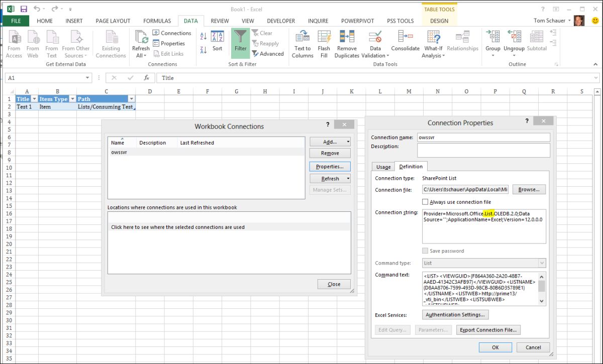The image size is (603, 364).
Task: Click the Save icon in quick access toolbar
Action: [24, 9]
